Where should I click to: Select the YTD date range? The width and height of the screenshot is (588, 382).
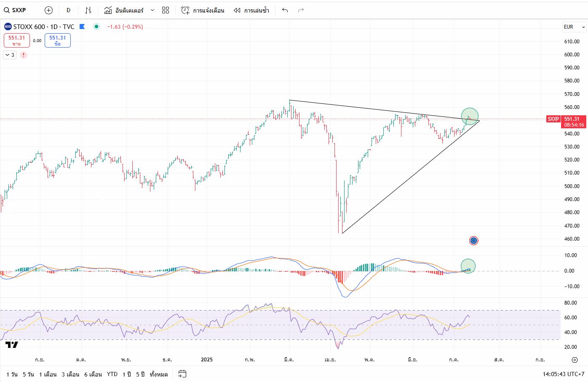tap(112, 374)
